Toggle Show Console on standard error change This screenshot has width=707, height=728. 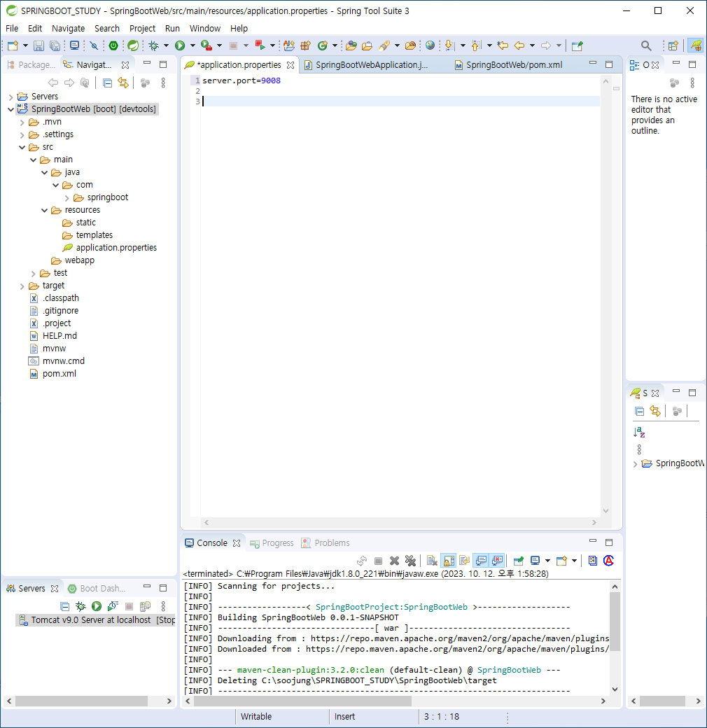[x=497, y=561]
